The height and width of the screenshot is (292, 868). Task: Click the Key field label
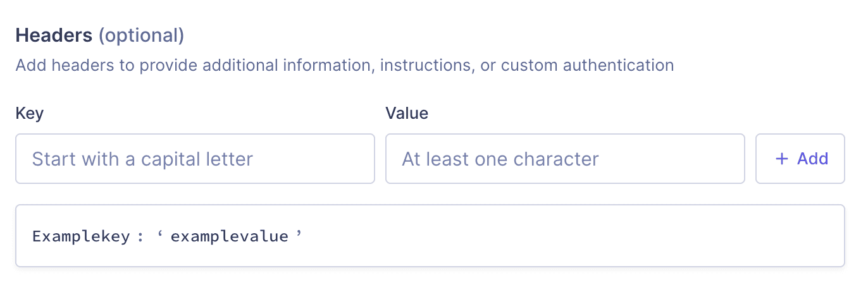(x=29, y=113)
